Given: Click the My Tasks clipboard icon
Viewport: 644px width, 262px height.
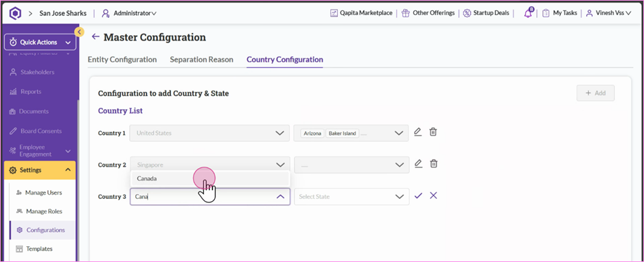Looking at the screenshot, I should (546, 13).
